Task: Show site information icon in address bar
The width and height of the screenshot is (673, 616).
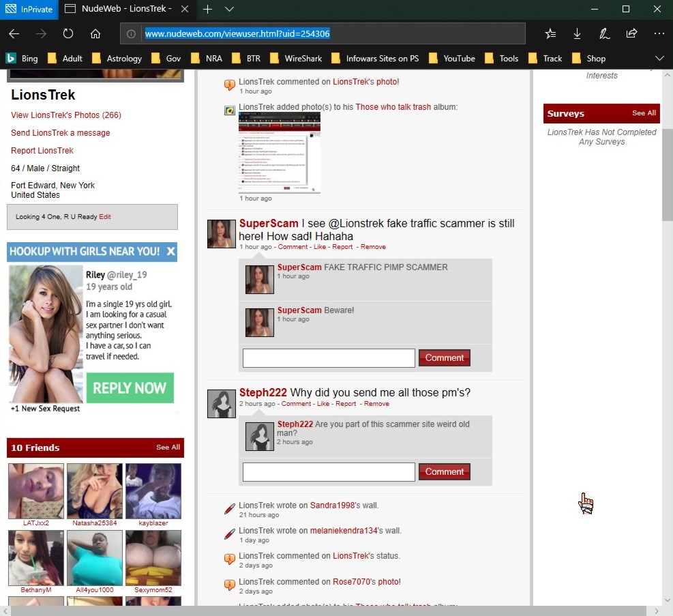Action: pyautogui.click(x=132, y=33)
